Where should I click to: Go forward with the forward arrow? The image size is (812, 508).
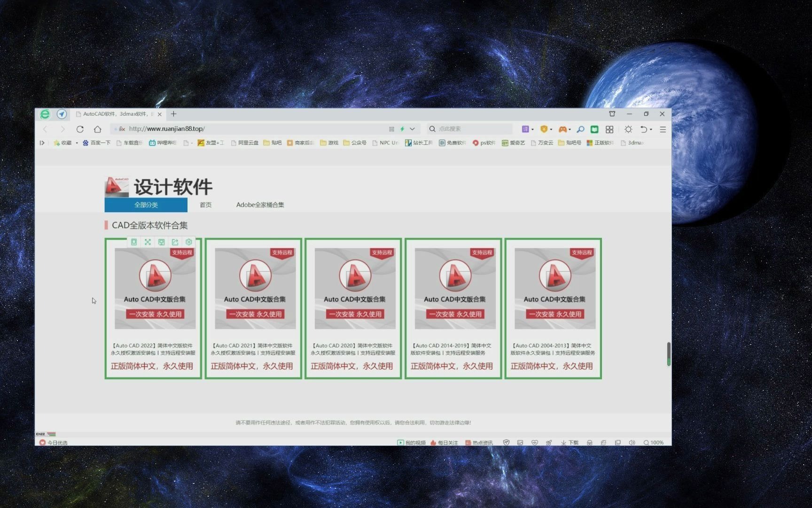point(62,129)
